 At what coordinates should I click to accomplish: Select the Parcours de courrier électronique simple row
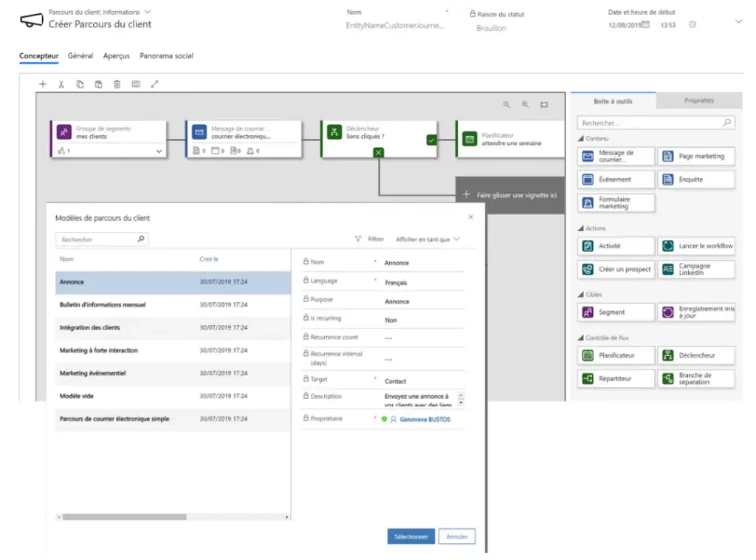[173, 419]
